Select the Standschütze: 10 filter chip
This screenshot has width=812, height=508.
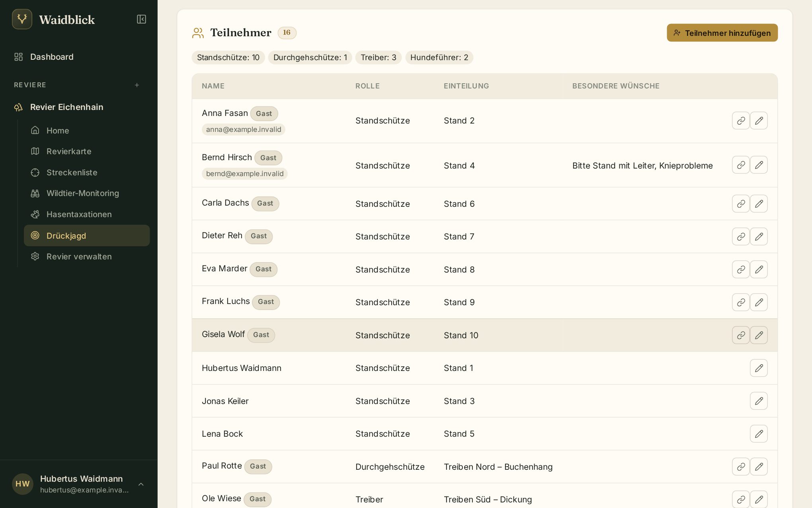pyautogui.click(x=228, y=57)
